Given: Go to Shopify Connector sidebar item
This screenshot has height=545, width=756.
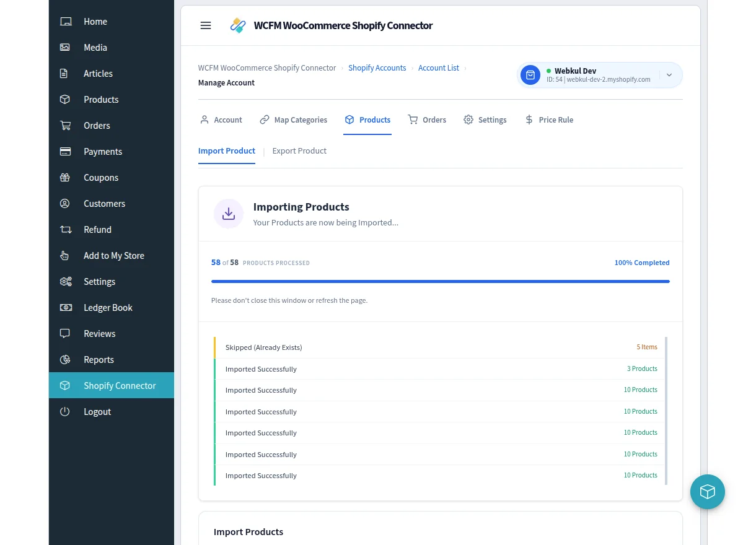Looking at the screenshot, I should [112, 385].
